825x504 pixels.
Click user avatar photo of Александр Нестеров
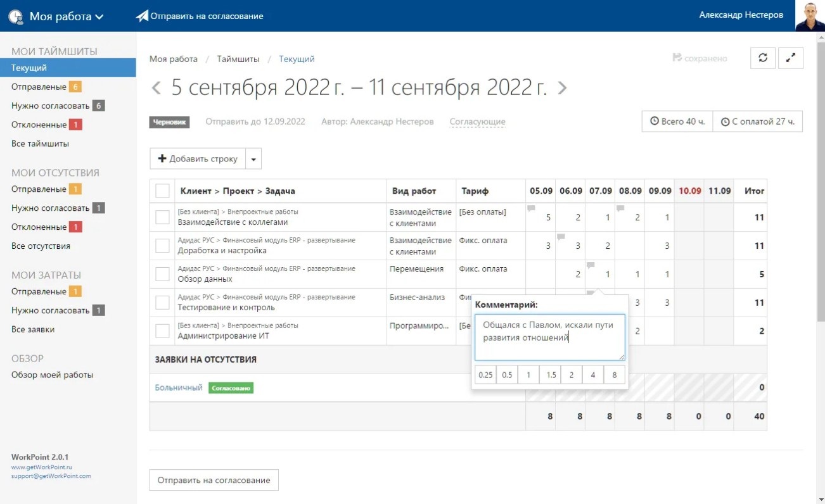pyautogui.click(x=810, y=16)
